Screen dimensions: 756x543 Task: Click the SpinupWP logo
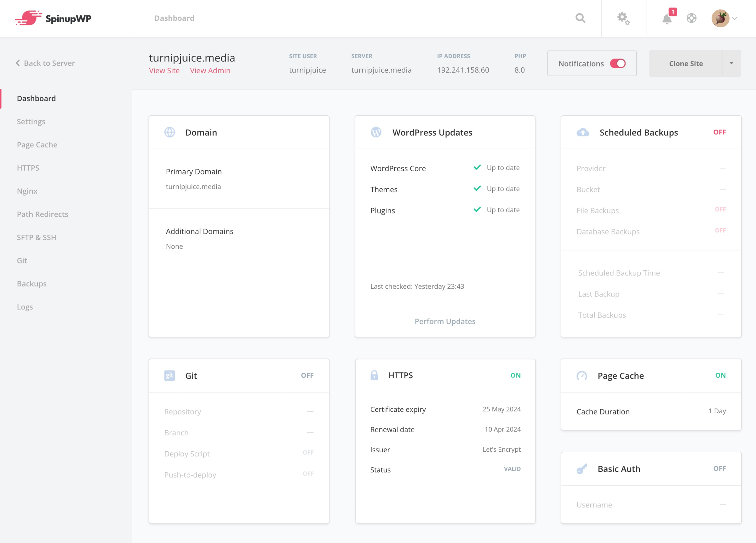pyautogui.click(x=53, y=18)
